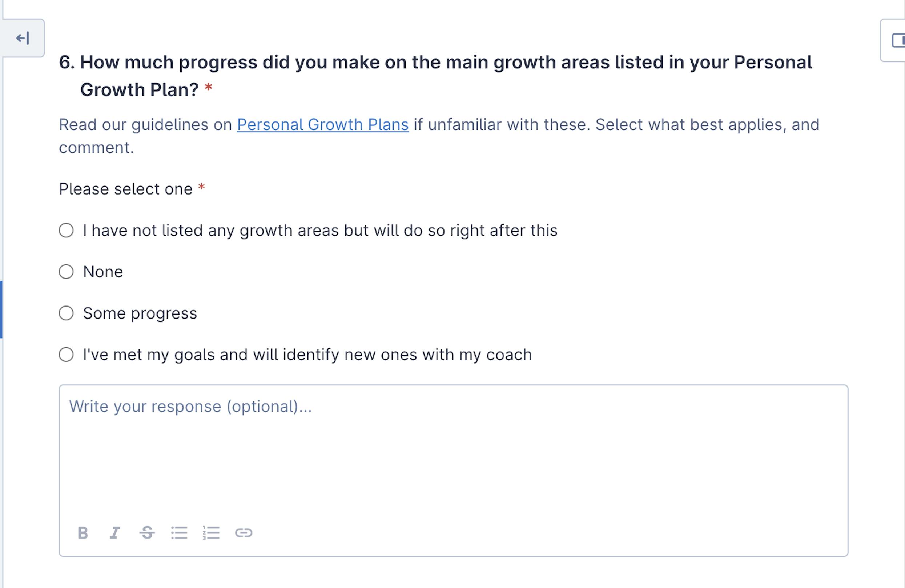Insert a bulleted list in the response
The height and width of the screenshot is (588, 905).
click(179, 533)
